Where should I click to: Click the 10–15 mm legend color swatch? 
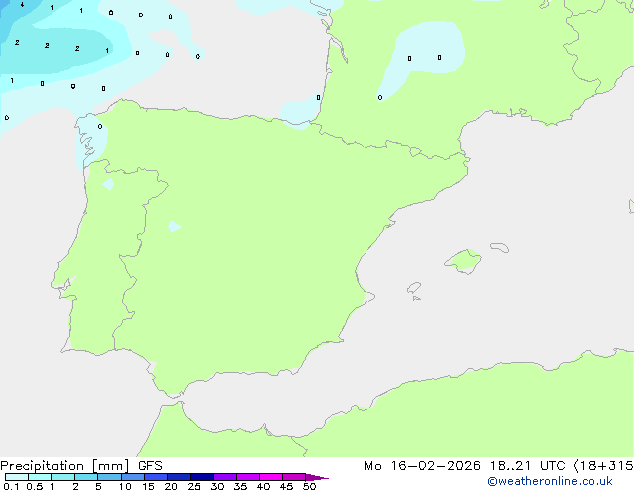[x=133, y=477]
